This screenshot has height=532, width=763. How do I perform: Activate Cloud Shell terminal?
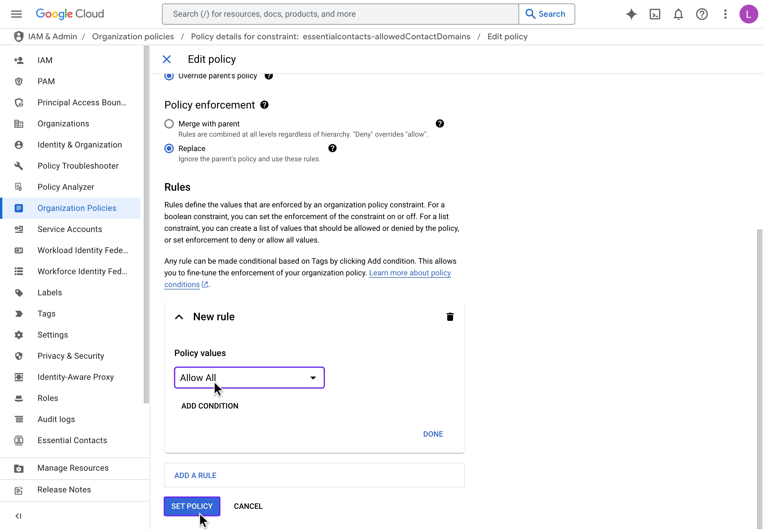click(x=655, y=14)
